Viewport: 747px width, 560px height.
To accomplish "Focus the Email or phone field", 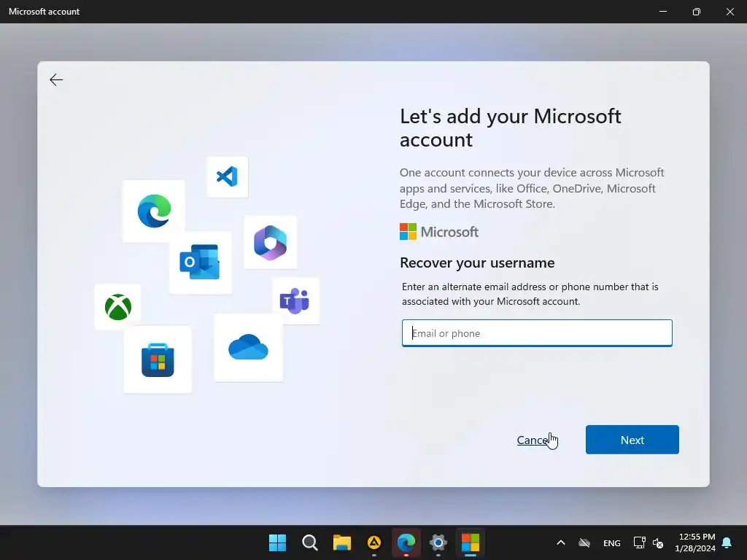I will coord(537,333).
